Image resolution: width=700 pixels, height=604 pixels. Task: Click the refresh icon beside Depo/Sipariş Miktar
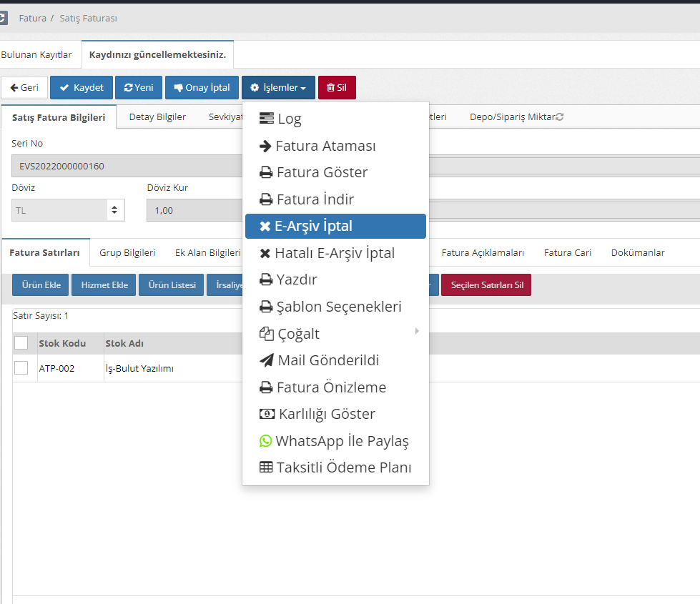(x=560, y=117)
